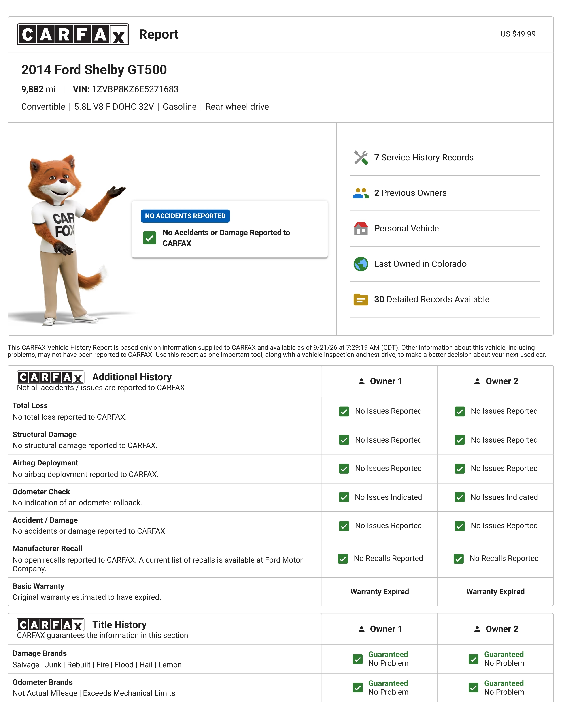Click the Owner 2 column header in Additional History
This screenshot has width=563, height=728.
click(x=496, y=381)
